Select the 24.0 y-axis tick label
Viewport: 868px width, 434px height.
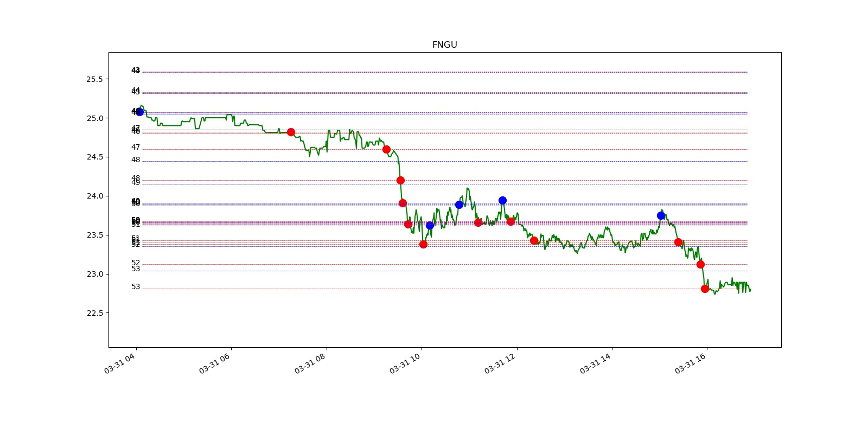94,196
